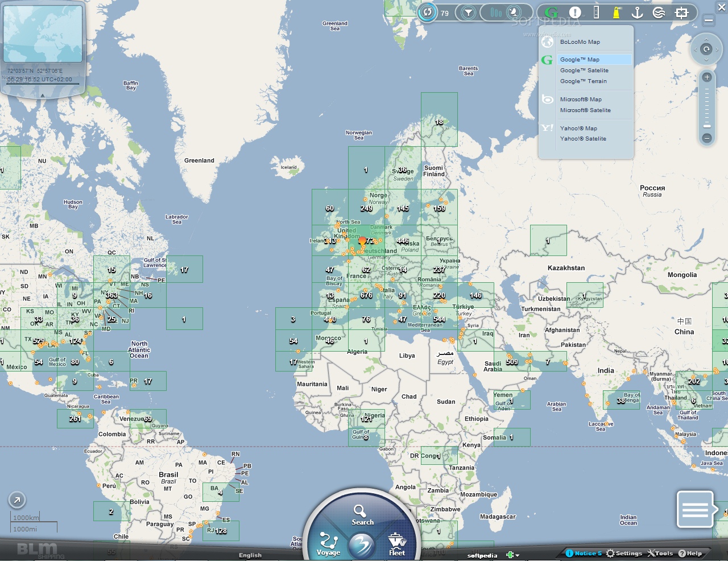Image resolution: width=728 pixels, height=561 pixels.
Task: Click the Bing logo icon in map list
Action: coord(547,100)
